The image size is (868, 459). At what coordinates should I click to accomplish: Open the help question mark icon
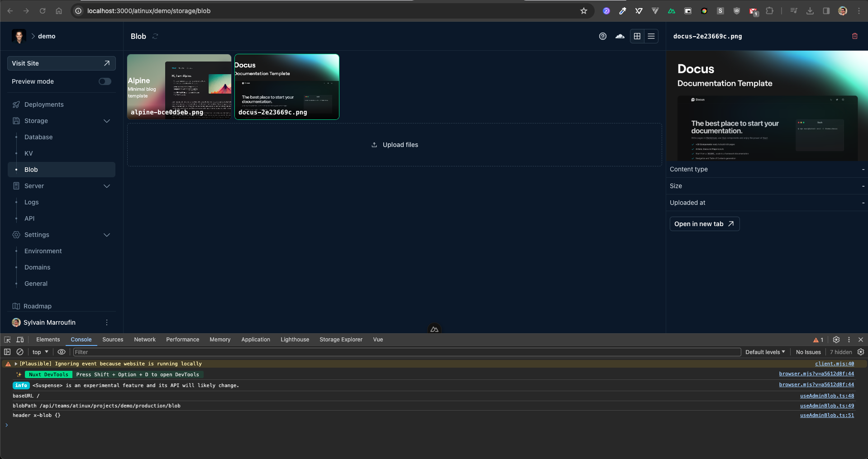coord(602,36)
